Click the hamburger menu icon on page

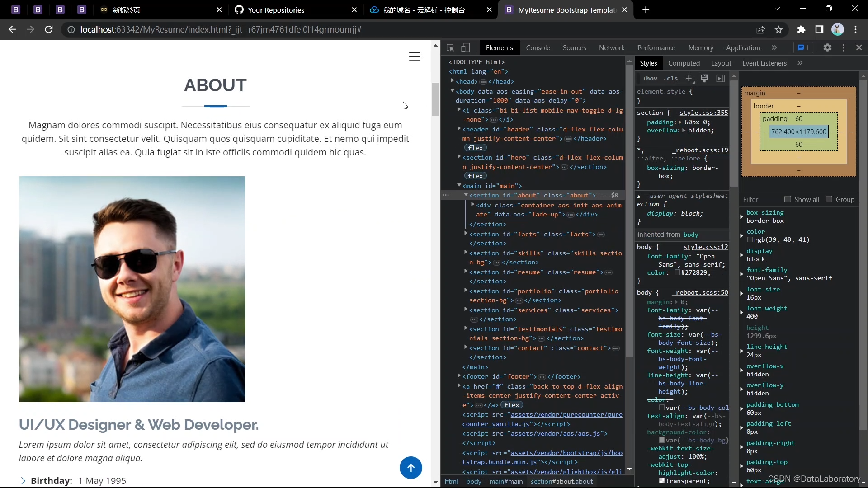(x=415, y=56)
